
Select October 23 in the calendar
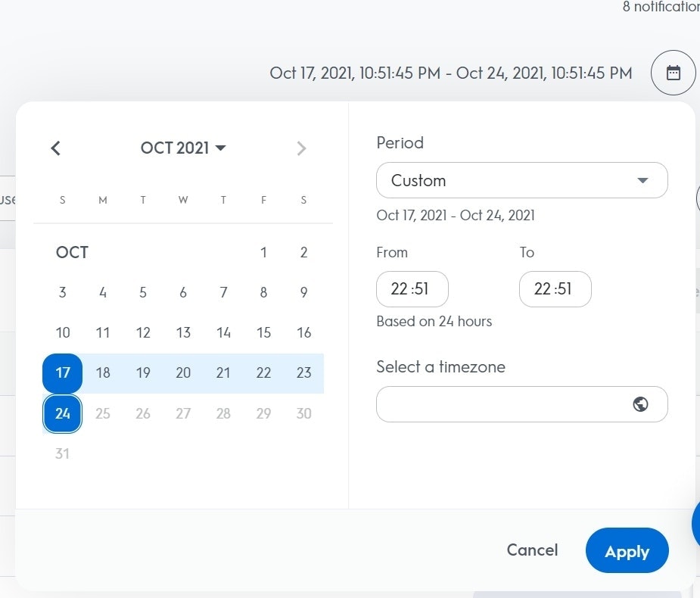[x=303, y=373]
